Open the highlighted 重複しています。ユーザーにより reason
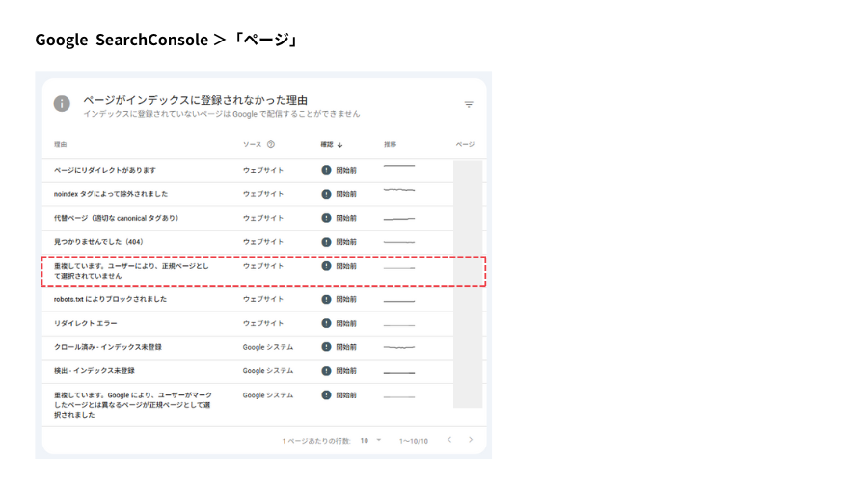 coord(131,271)
